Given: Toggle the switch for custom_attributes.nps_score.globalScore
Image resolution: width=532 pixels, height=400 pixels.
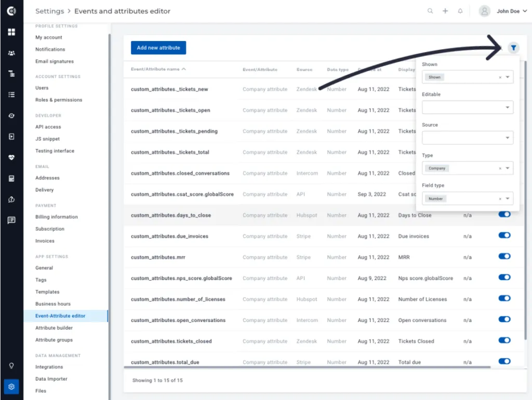Looking at the screenshot, I should pos(504,277).
